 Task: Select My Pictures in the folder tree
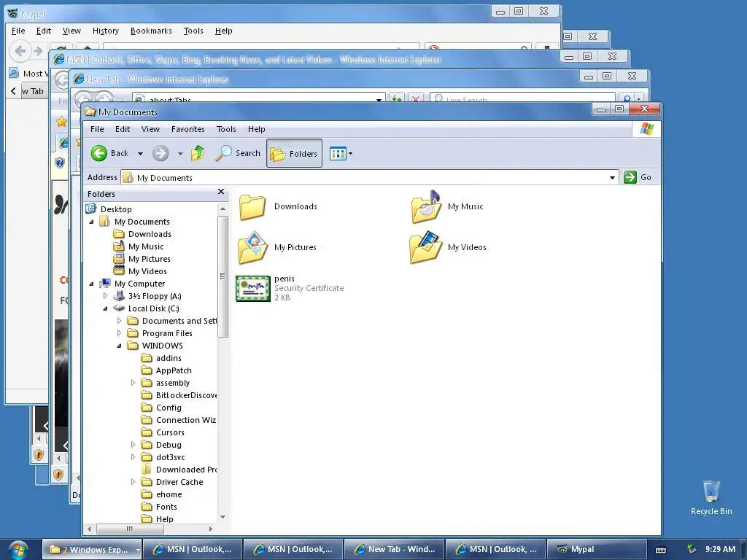click(149, 259)
